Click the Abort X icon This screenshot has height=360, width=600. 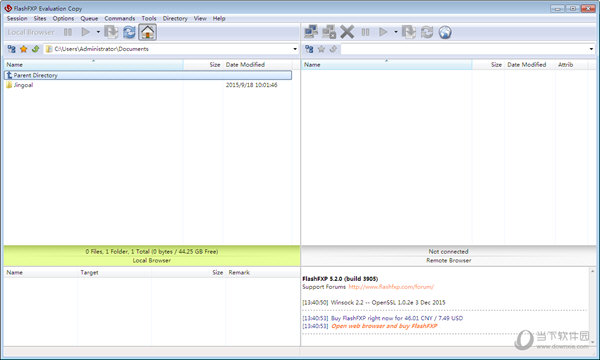(347, 32)
